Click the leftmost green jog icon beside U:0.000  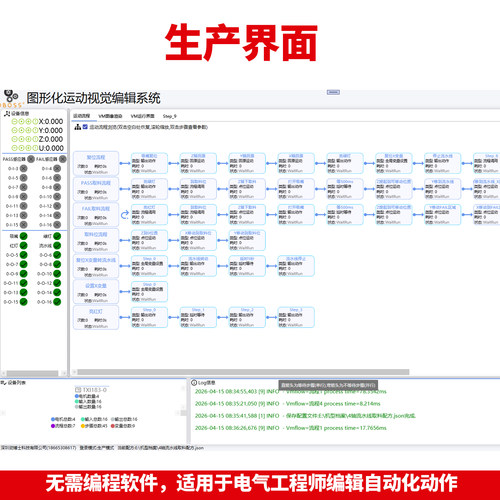click(14, 148)
